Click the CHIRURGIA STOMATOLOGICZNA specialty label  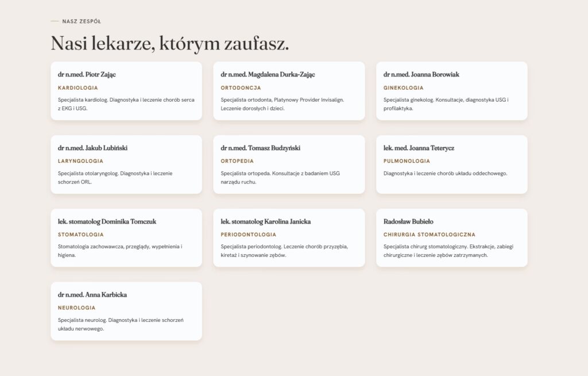coord(429,235)
